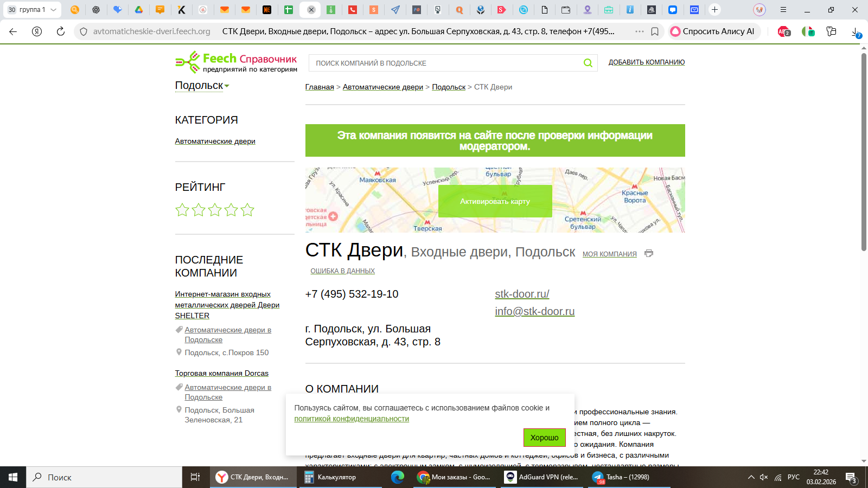Go back with the browser back arrow
Screen dimensions: 868x488
click(13, 31)
